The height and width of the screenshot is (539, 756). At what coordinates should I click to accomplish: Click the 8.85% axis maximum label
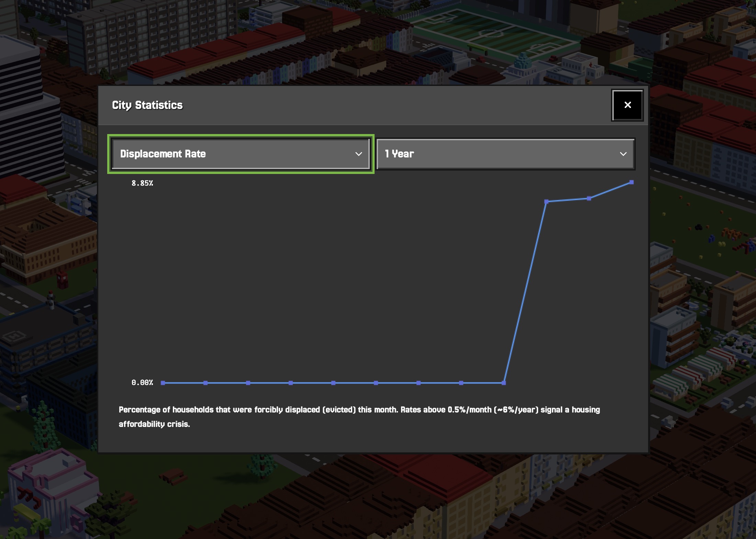point(142,183)
